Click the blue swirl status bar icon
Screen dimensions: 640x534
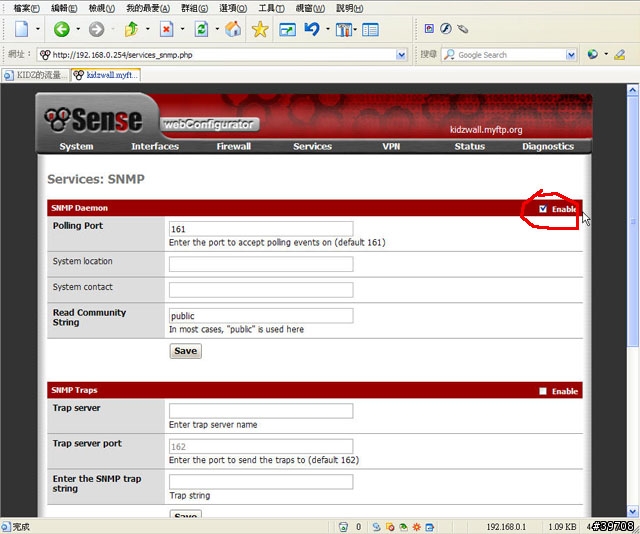pos(376,527)
